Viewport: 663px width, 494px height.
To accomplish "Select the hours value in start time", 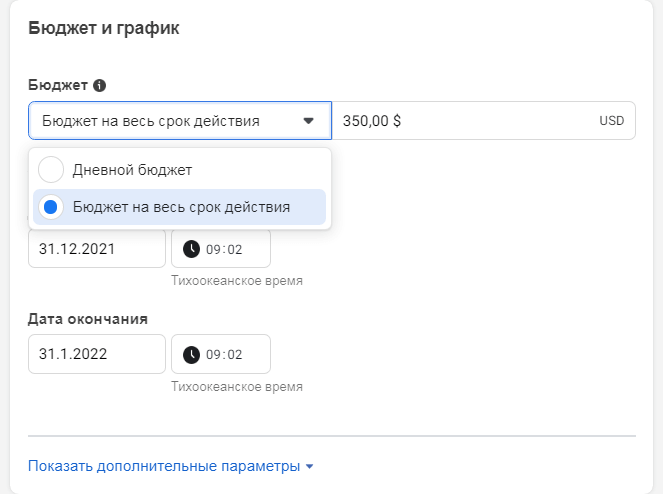I will (213, 249).
